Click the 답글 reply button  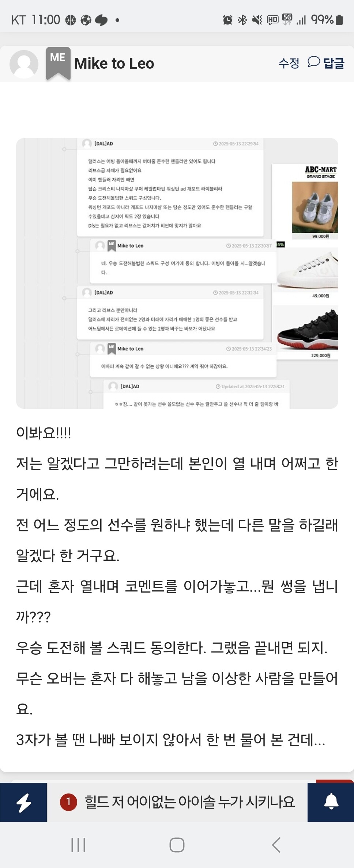point(334,63)
